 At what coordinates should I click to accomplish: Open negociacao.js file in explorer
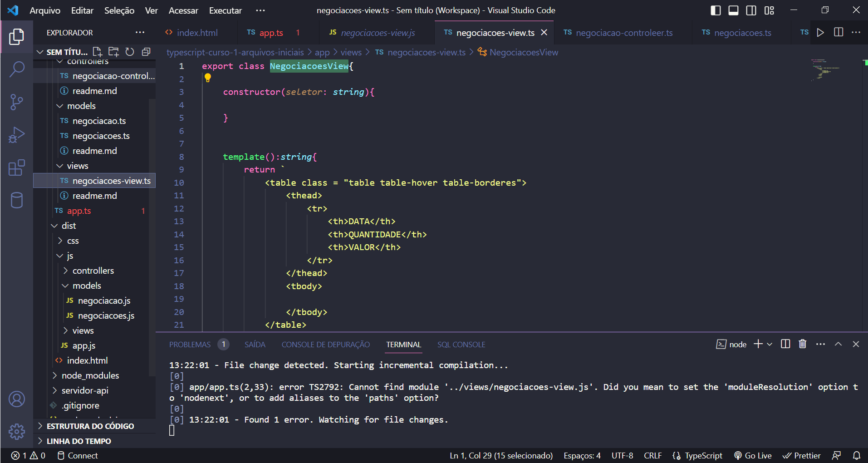pyautogui.click(x=104, y=300)
